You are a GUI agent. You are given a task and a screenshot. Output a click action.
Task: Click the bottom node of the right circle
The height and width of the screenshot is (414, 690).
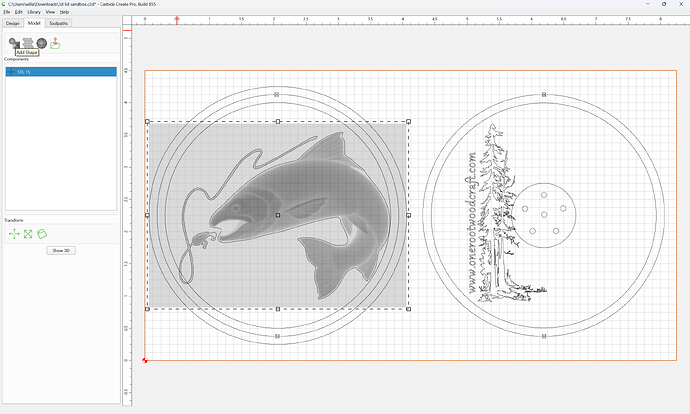click(544, 336)
